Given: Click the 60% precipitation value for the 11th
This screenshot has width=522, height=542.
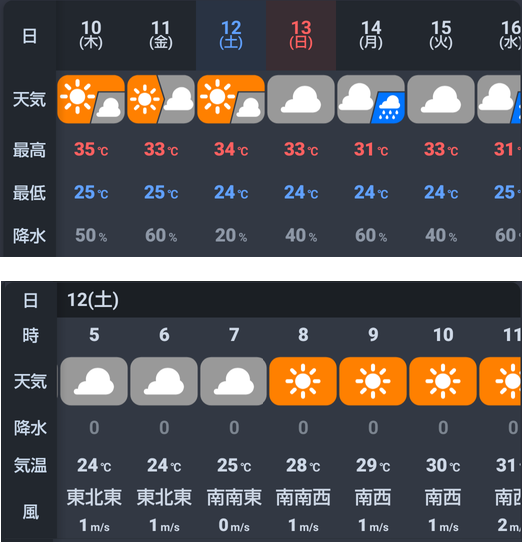Looking at the screenshot, I should tap(161, 236).
